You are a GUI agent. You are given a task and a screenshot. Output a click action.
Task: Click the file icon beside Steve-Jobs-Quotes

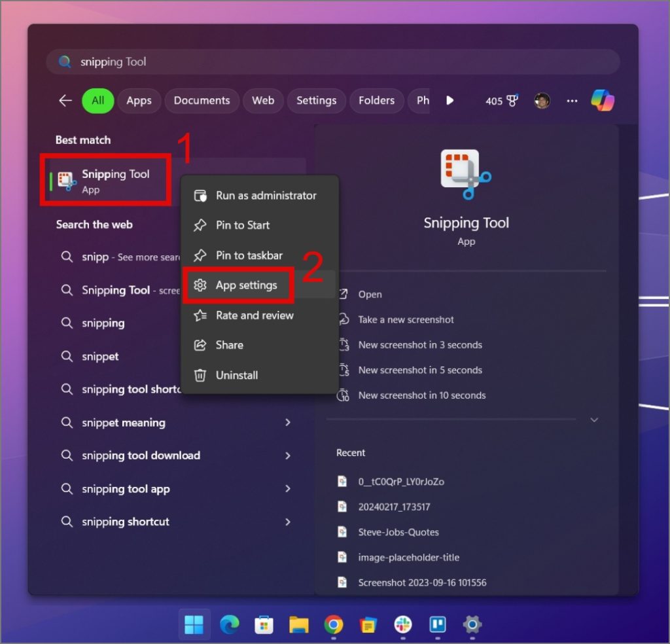[x=342, y=531]
